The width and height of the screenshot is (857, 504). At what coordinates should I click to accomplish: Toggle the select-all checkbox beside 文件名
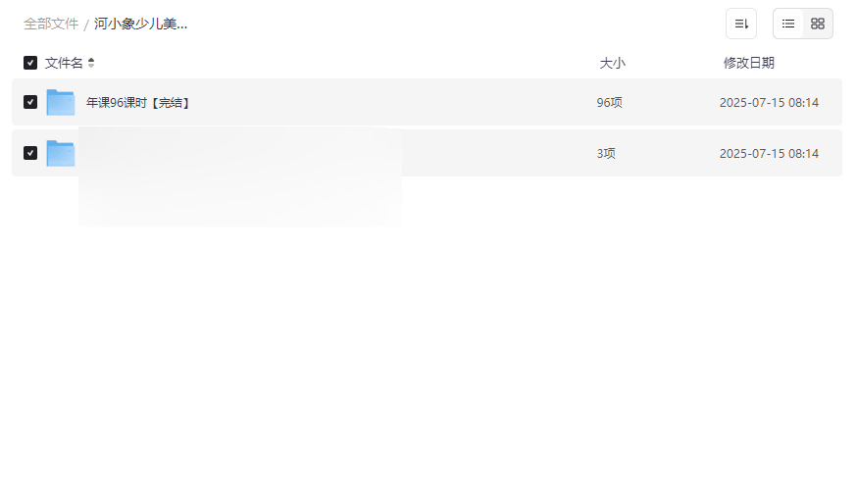coord(30,63)
